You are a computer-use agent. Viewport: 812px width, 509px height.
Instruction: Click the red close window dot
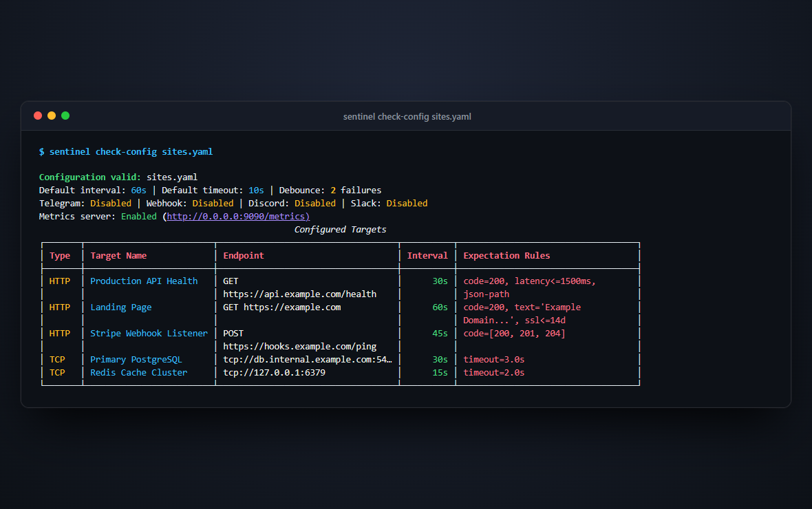coord(38,116)
